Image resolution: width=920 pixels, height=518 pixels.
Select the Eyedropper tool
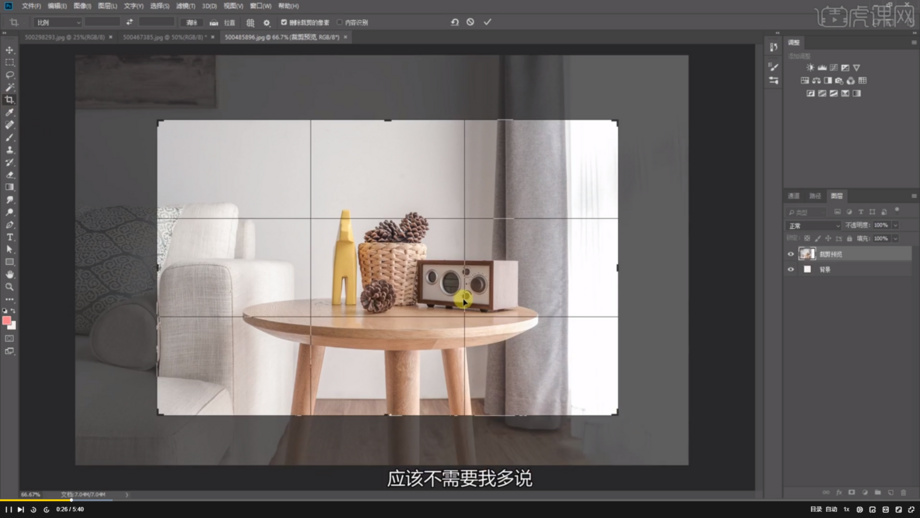[x=10, y=113]
